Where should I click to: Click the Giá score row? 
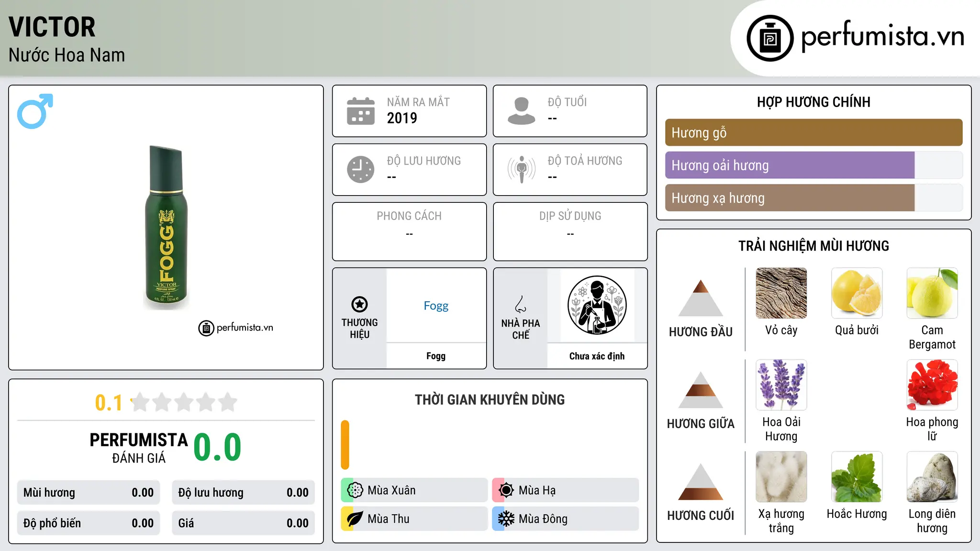point(243,523)
